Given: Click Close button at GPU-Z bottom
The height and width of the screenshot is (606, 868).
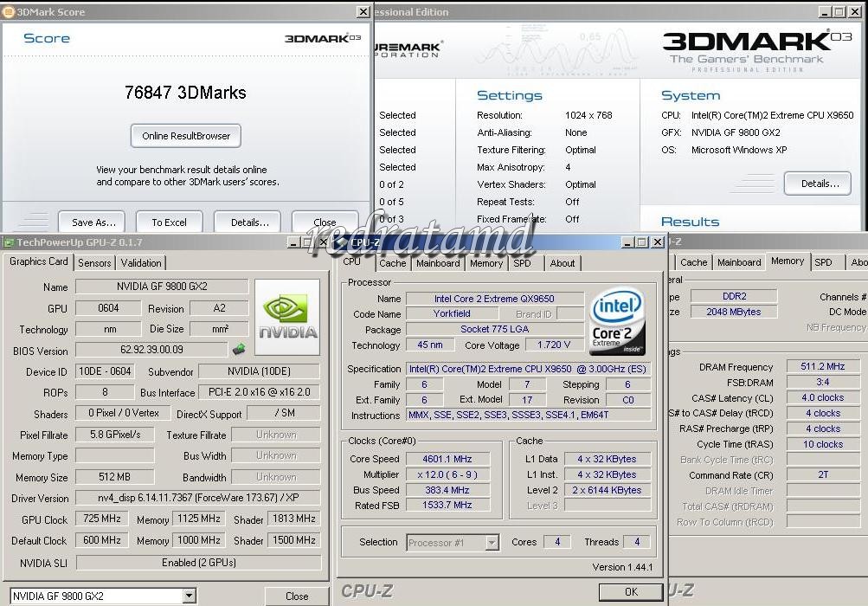Looking at the screenshot, I should tap(297, 596).
